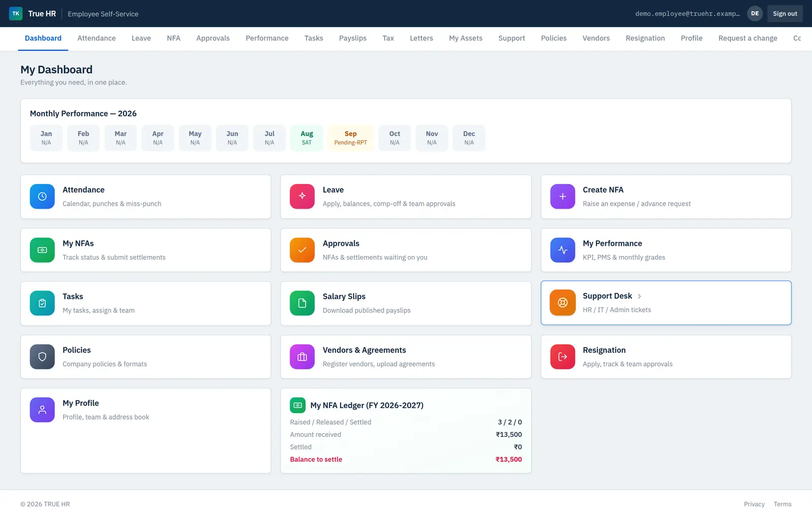This screenshot has width=812, height=508.
Task: Click the Monthly Performance — 2026 heading
Action: [83, 114]
